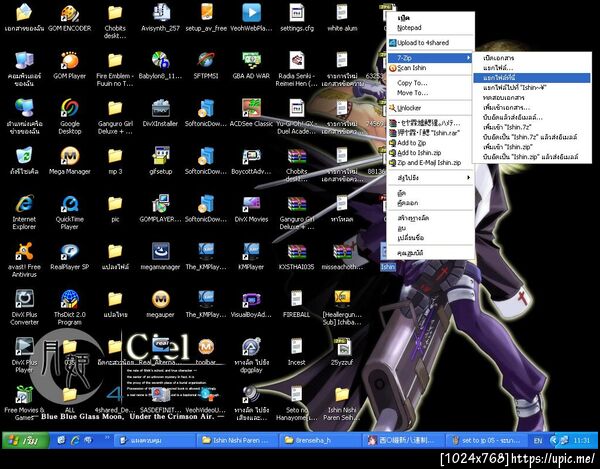Choose Notepad in the context menu
The image size is (600, 469).
pos(430,28)
